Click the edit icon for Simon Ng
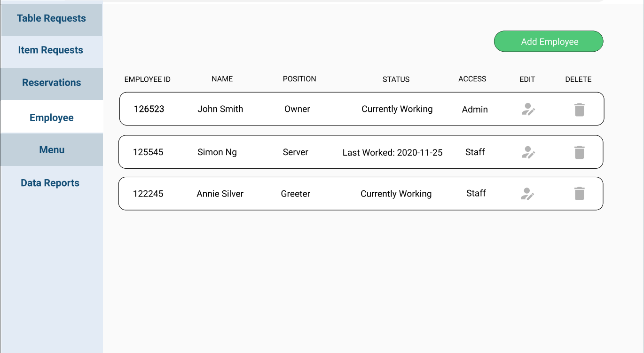Viewport: 644px width, 353px height. pyautogui.click(x=528, y=152)
